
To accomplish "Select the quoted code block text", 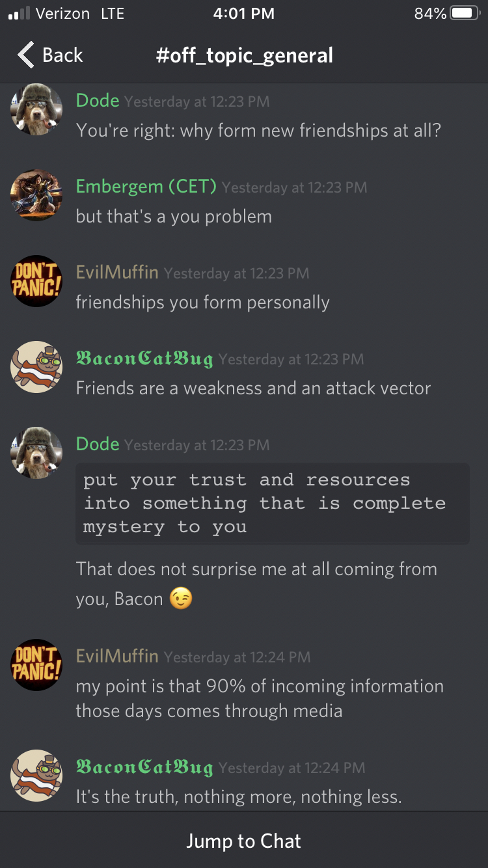I will click(x=273, y=504).
